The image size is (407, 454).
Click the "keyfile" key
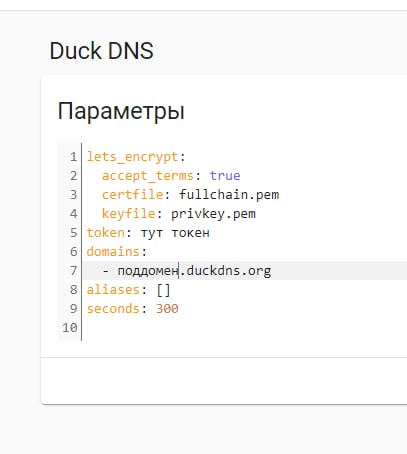pos(129,214)
